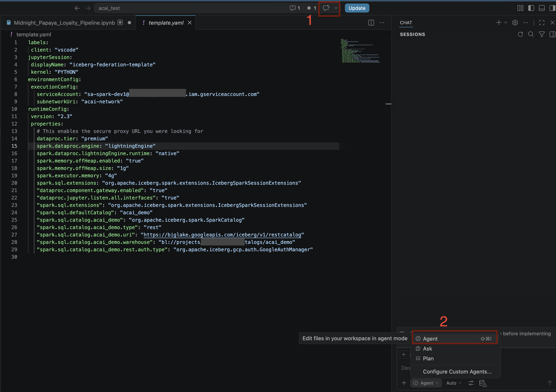
Task: Open the biglake restcatalog URL on line 27
Action: pos(222,234)
